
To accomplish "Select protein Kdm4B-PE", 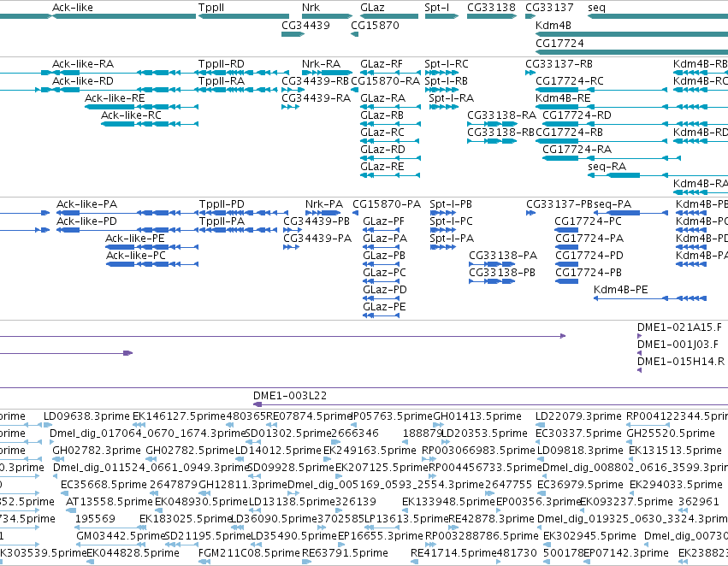I will pyautogui.click(x=621, y=290).
